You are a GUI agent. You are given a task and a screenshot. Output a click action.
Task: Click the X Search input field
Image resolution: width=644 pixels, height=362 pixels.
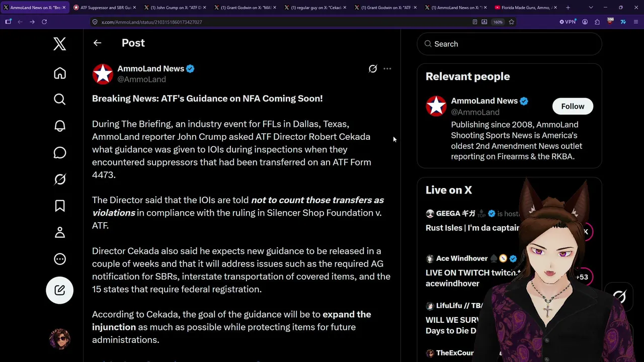pyautogui.click(x=509, y=44)
